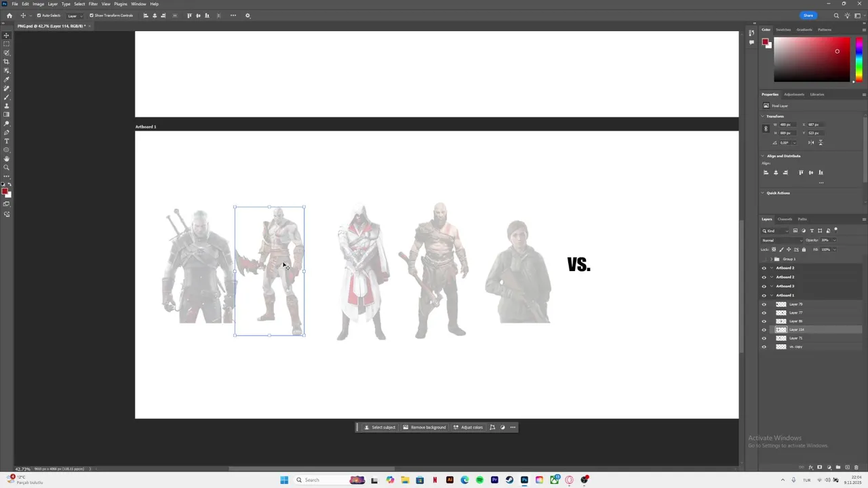Image resolution: width=868 pixels, height=488 pixels.
Task: Filter layers by pixel layers icon
Action: pos(795,230)
